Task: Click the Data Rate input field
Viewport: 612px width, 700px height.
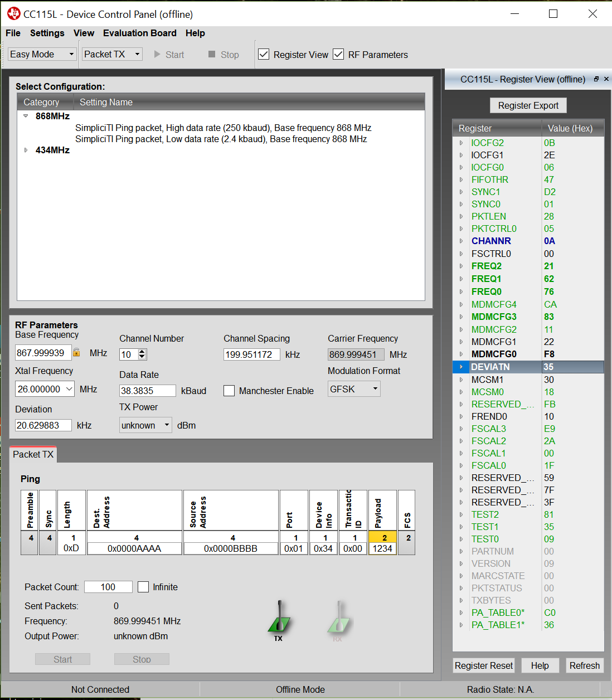Action: click(148, 391)
